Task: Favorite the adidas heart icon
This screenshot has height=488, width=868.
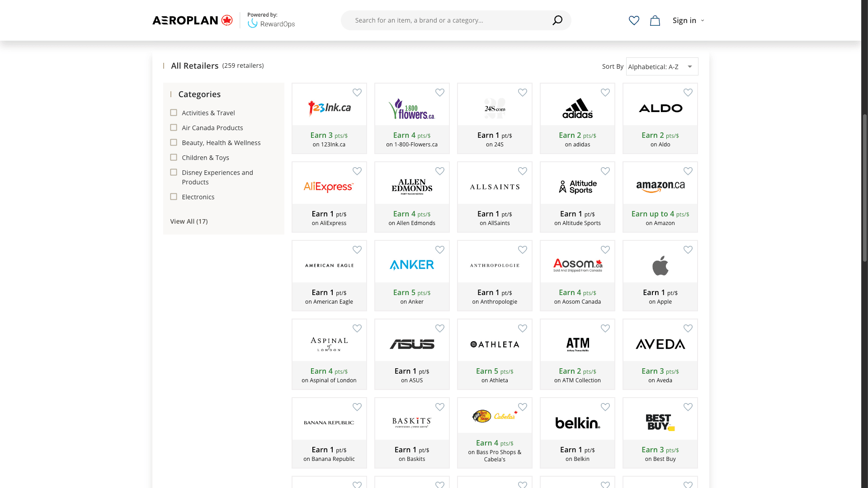Action: [605, 92]
